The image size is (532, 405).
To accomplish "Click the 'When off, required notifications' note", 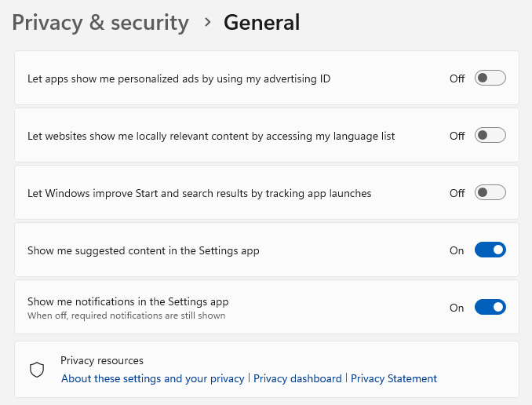I will [x=126, y=316].
